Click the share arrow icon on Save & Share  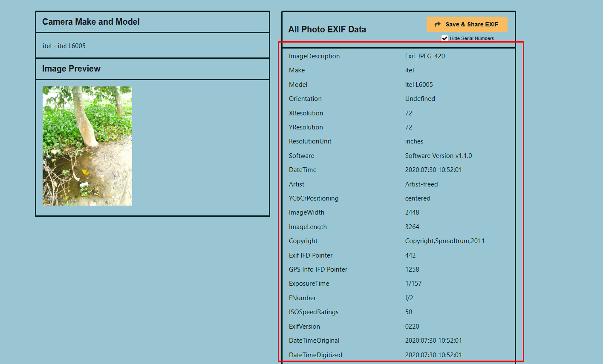[x=438, y=24]
